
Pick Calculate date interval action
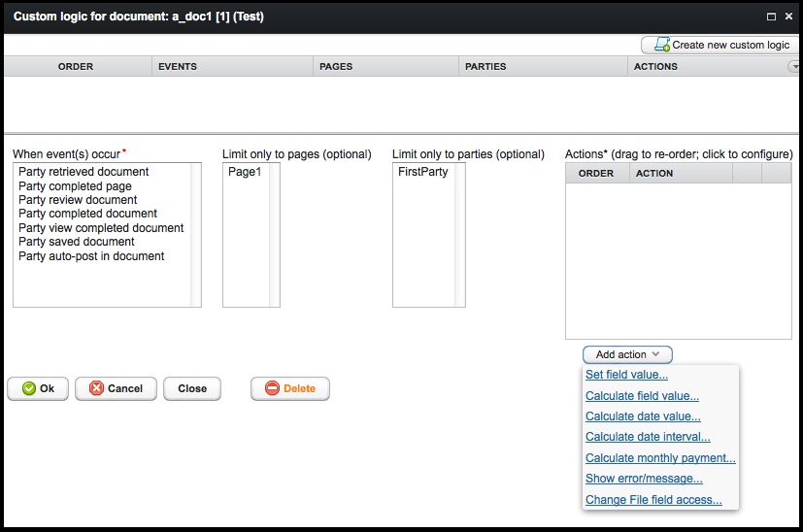pos(648,437)
